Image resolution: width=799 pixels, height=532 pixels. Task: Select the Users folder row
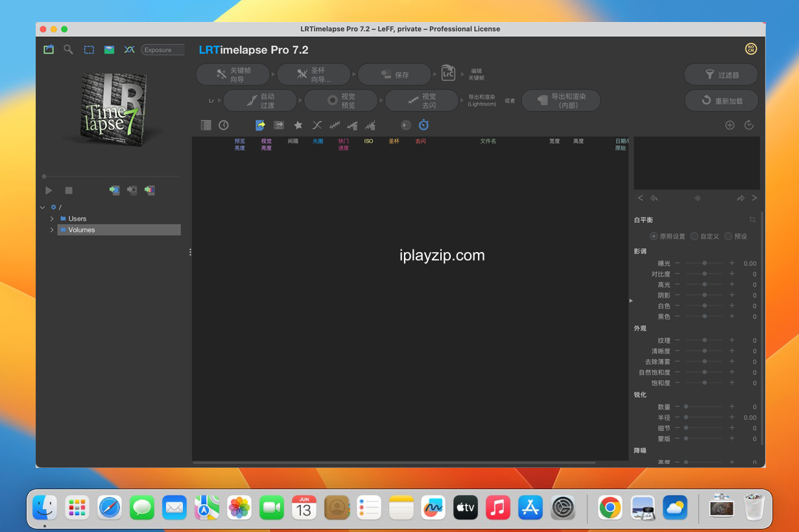(x=119, y=219)
